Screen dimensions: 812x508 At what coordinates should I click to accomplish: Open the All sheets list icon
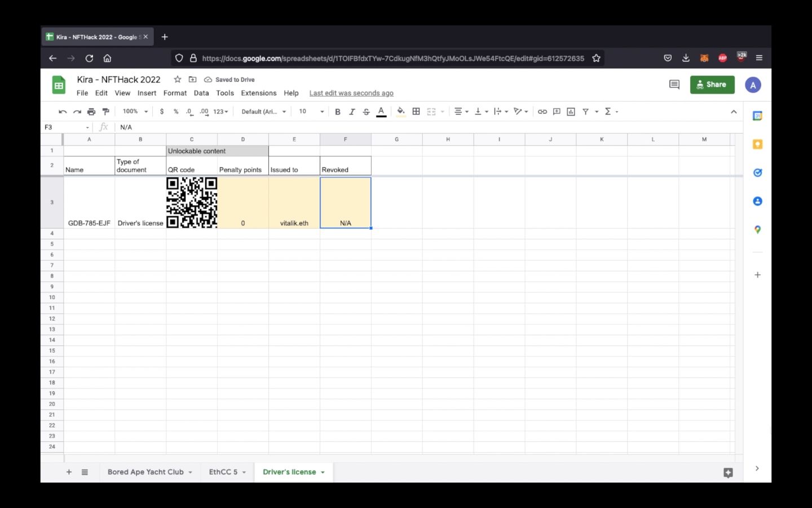[x=85, y=472]
